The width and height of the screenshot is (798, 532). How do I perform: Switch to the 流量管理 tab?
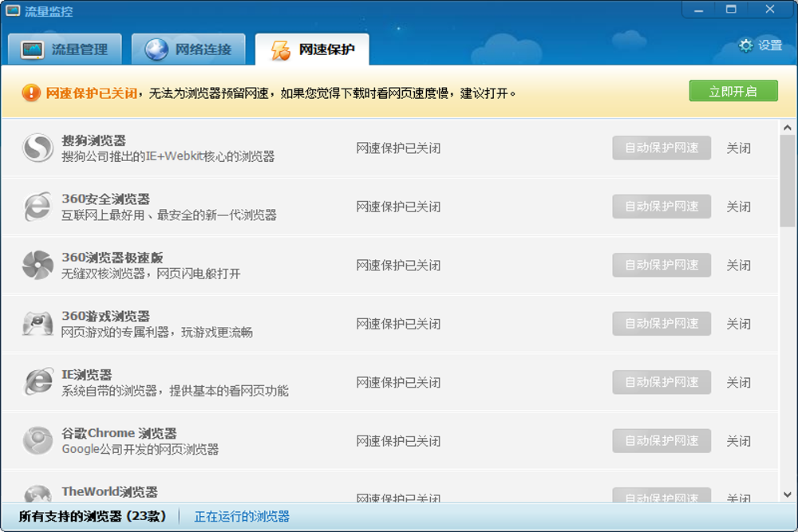(x=65, y=49)
